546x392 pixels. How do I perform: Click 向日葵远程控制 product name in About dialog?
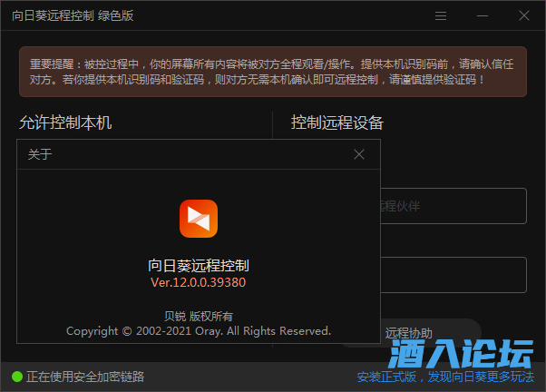pos(199,266)
